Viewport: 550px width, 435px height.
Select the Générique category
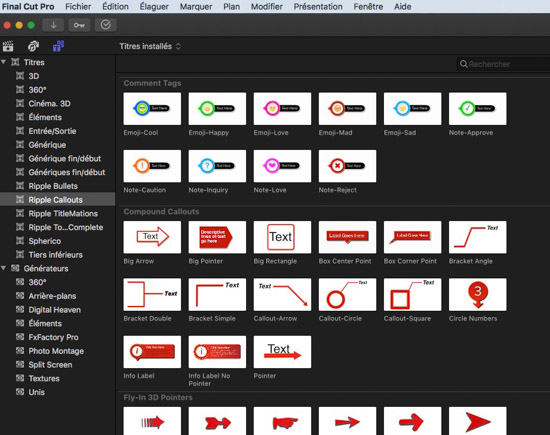[x=58, y=145]
